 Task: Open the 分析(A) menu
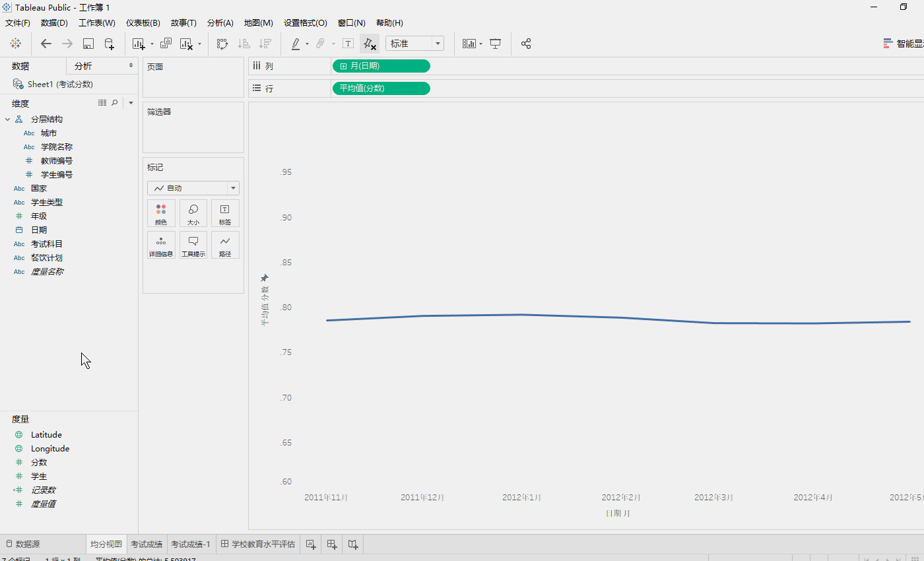[220, 23]
